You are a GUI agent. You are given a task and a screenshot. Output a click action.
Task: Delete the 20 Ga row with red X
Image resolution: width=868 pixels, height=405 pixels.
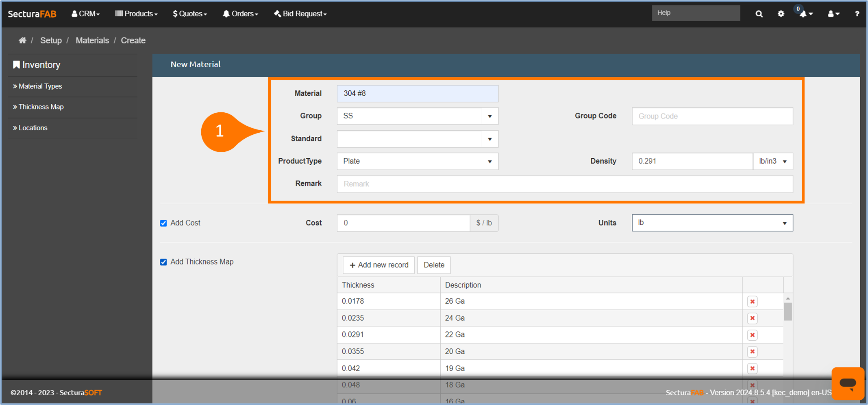(752, 352)
